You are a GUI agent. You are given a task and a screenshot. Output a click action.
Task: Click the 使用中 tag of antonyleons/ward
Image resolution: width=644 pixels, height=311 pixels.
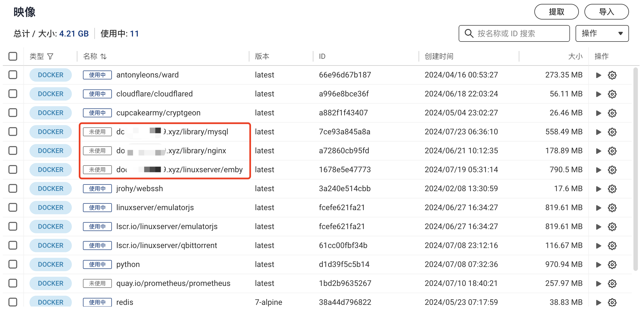point(97,75)
